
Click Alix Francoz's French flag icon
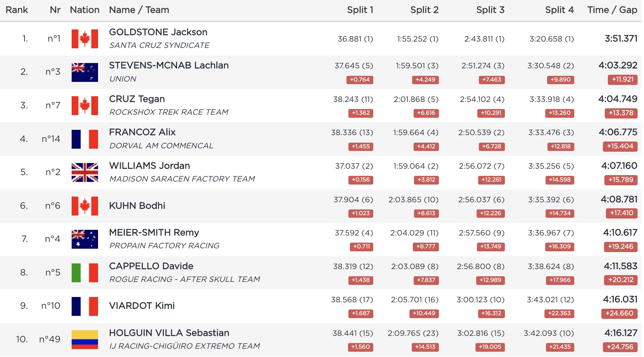click(84, 139)
